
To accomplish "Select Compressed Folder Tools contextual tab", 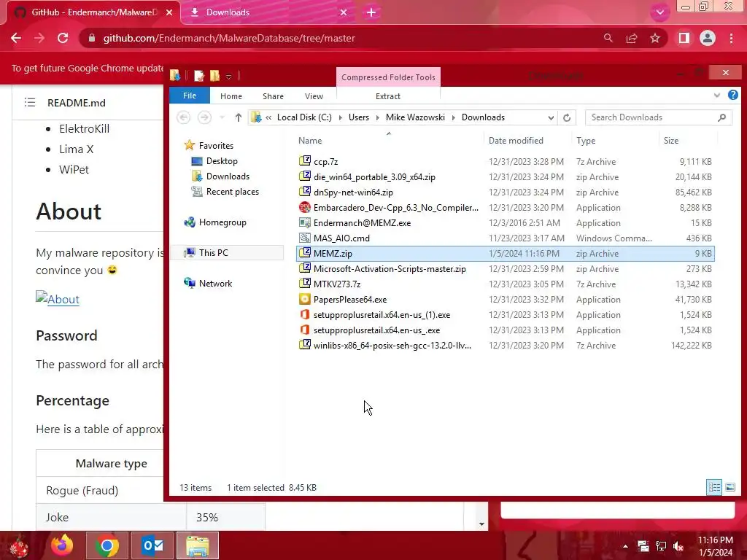I will click(388, 77).
